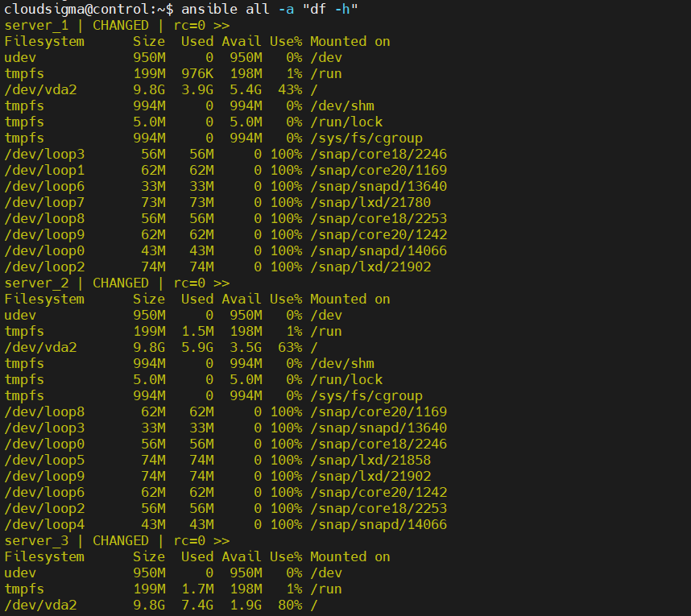Click '/snap/lxd/21902' under server_1
This screenshot has width=691, height=616.
[370, 267]
